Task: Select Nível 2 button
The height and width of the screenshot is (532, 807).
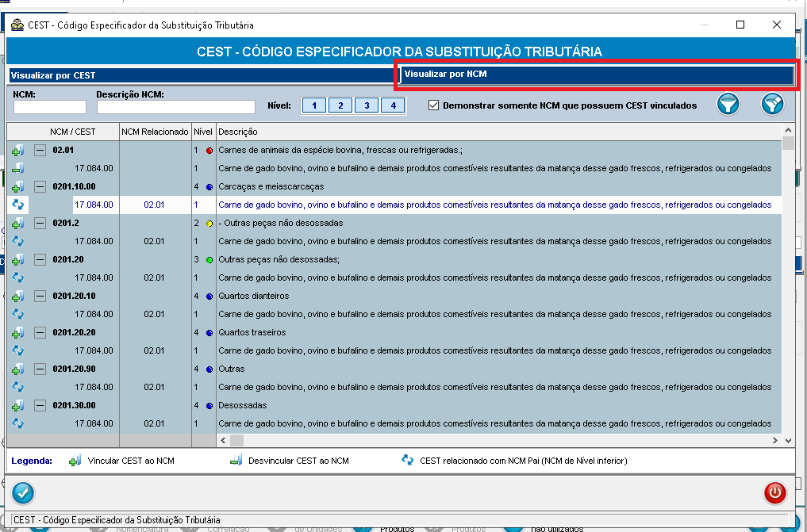Action: [x=340, y=105]
